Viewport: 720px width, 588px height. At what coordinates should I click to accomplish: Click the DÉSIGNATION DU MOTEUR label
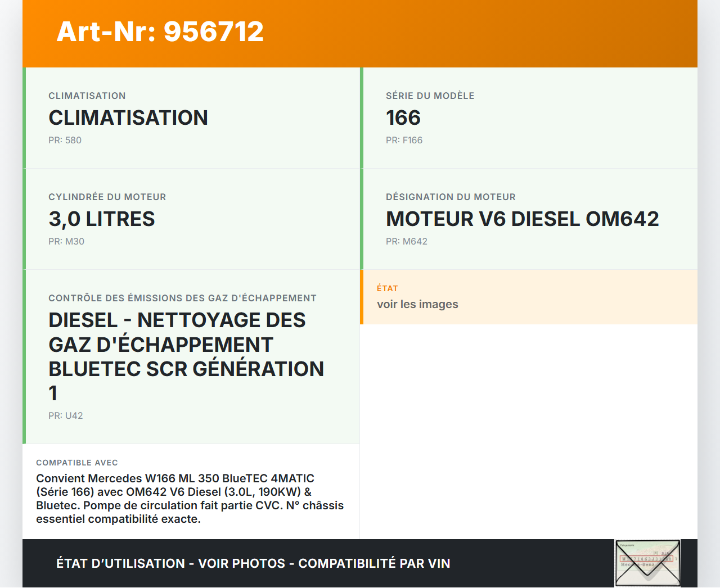(451, 197)
